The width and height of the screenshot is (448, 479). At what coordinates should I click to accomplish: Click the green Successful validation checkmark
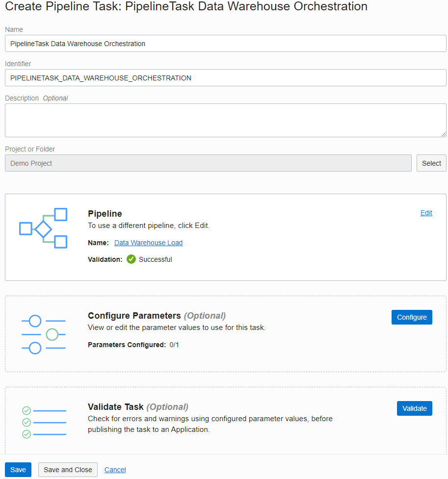[131, 259]
